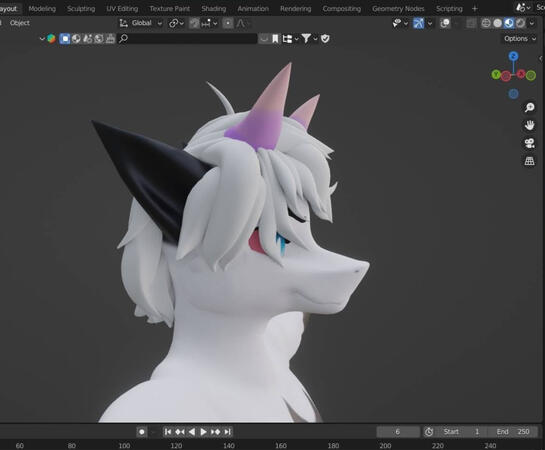Switch to orthographic view using the grid icon
The image size is (545, 450).
[x=529, y=161]
